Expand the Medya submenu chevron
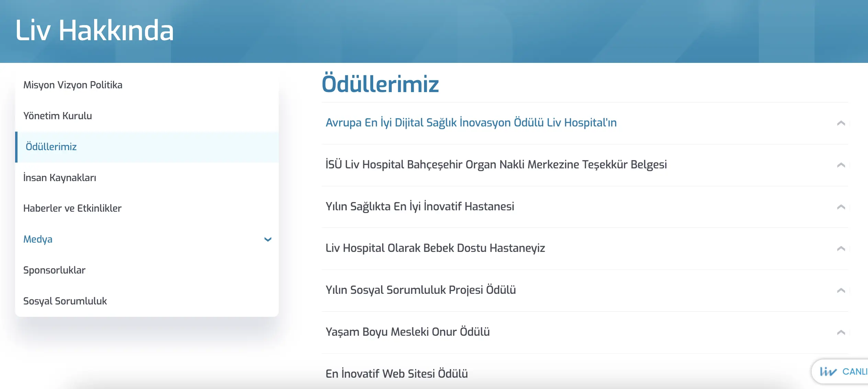Image resolution: width=868 pixels, height=389 pixels. 268,239
